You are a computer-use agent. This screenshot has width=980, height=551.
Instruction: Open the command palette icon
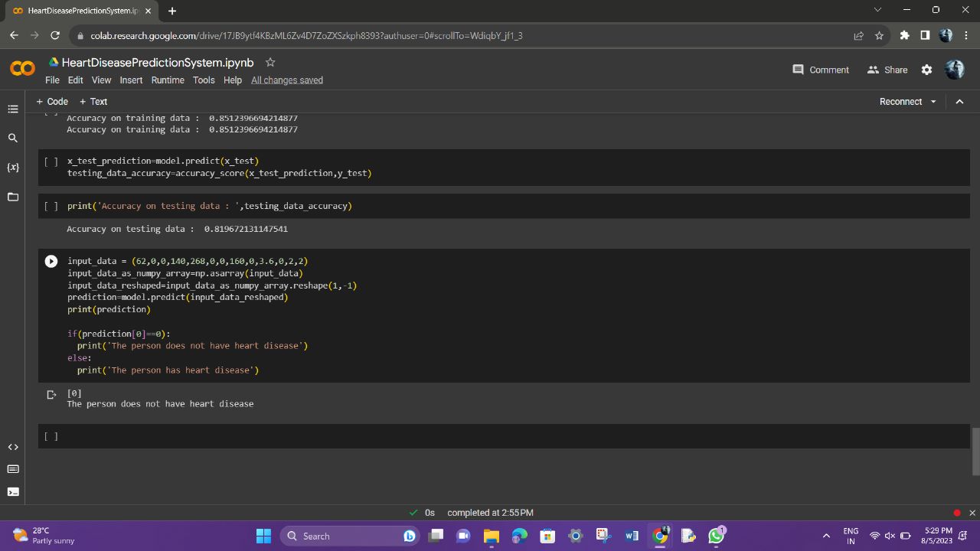point(12,469)
